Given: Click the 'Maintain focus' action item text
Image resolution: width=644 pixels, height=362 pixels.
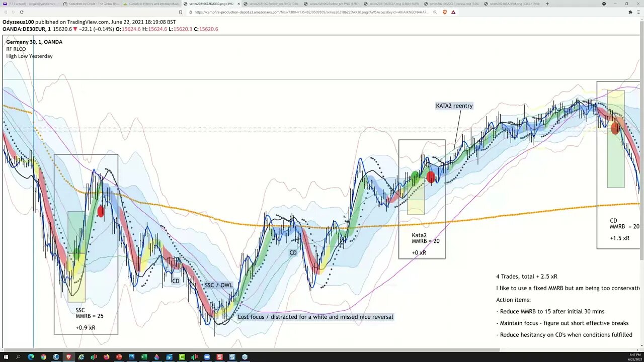Looking at the screenshot, I should (562, 323).
